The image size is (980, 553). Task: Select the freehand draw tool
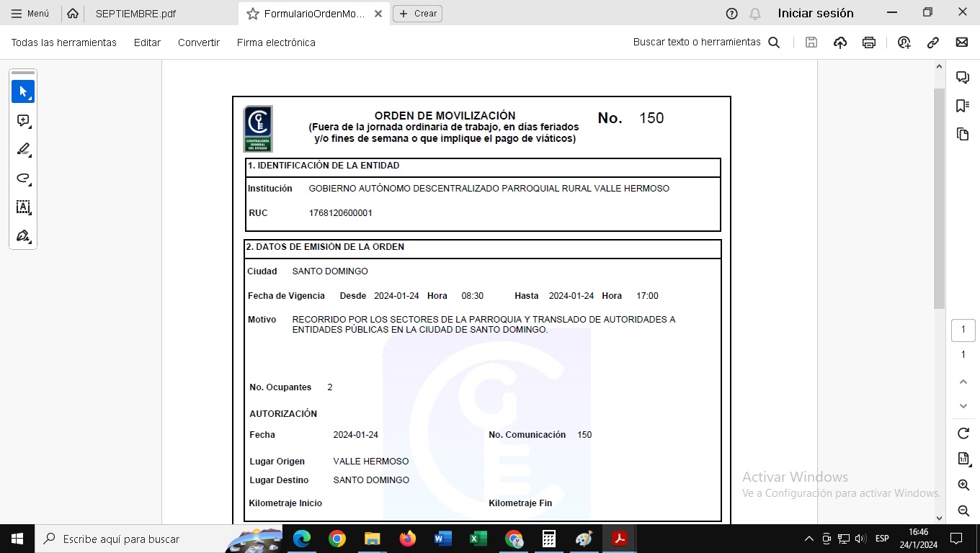(23, 179)
